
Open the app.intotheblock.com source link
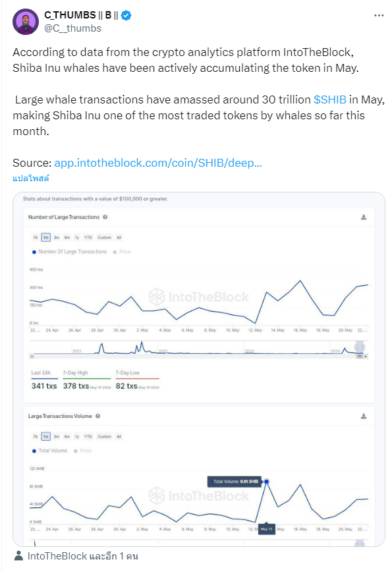[158, 163]
